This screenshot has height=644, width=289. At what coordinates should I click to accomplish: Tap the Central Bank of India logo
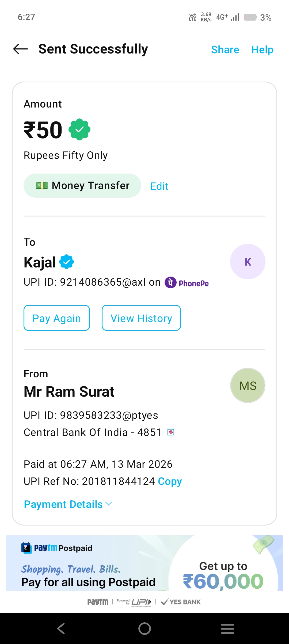(171, 432)
